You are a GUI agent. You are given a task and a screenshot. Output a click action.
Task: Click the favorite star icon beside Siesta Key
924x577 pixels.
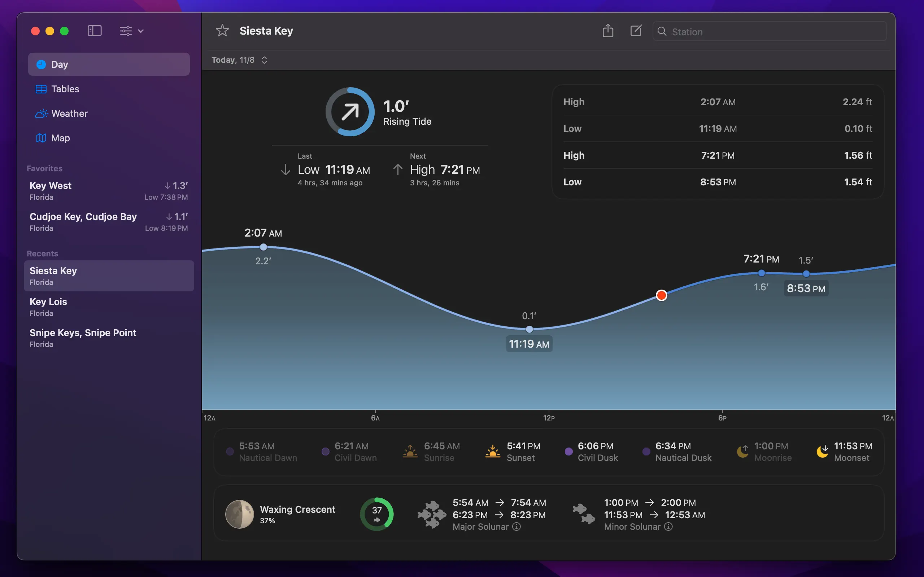(222, 31)
